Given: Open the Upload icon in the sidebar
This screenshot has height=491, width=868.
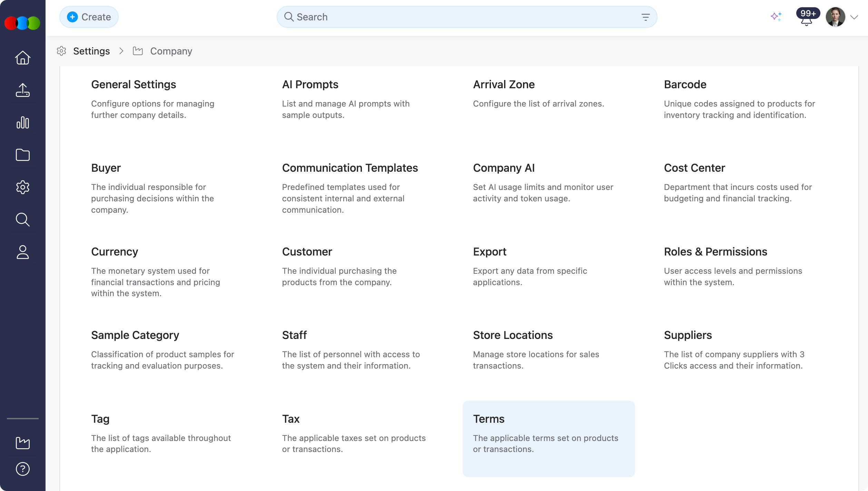Looking at the screenshot, I should [22, 90].
